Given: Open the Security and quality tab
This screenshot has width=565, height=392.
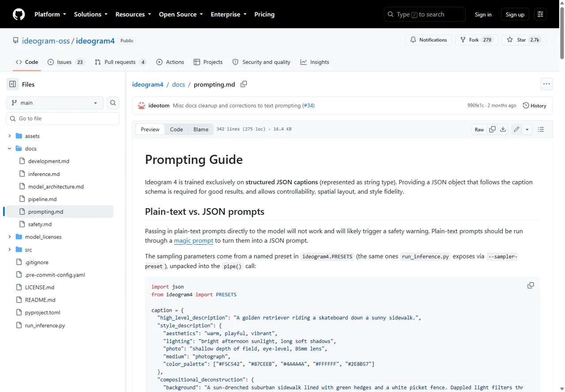Looking at the screenshot, I should [x=261, y=62].
